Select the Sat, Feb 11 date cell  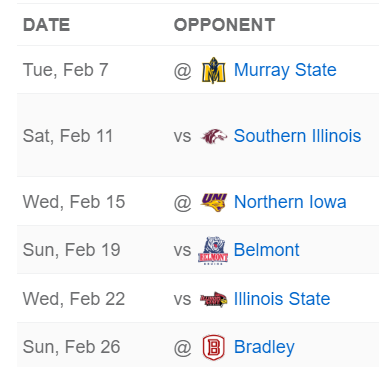68,136
